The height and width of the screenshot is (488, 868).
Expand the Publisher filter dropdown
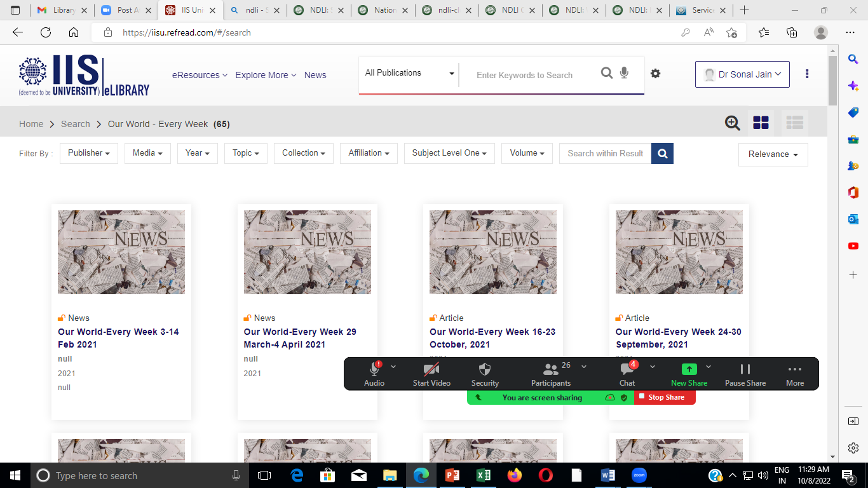89,153
